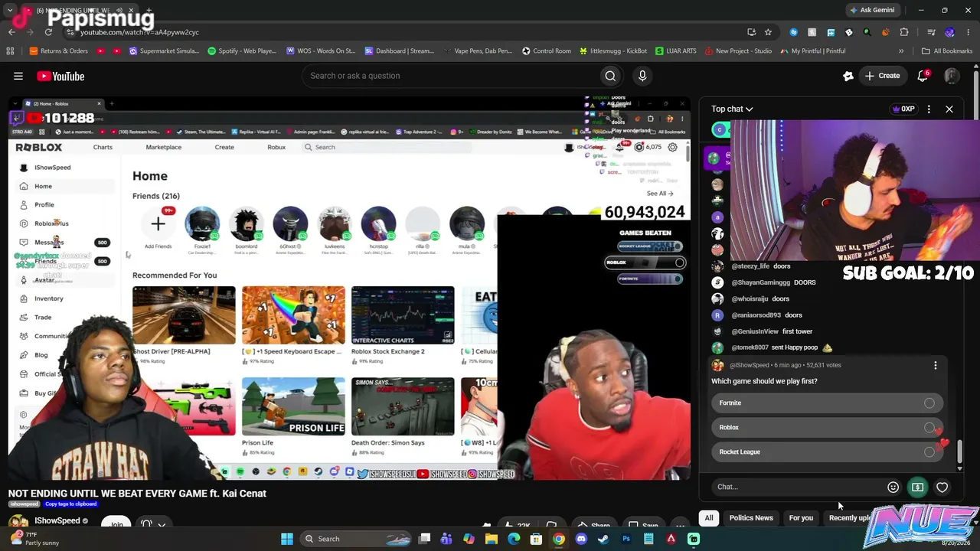The image size is (980, 551).
Task: Open the Windows taskbar Search box
Action: (354, 539)
